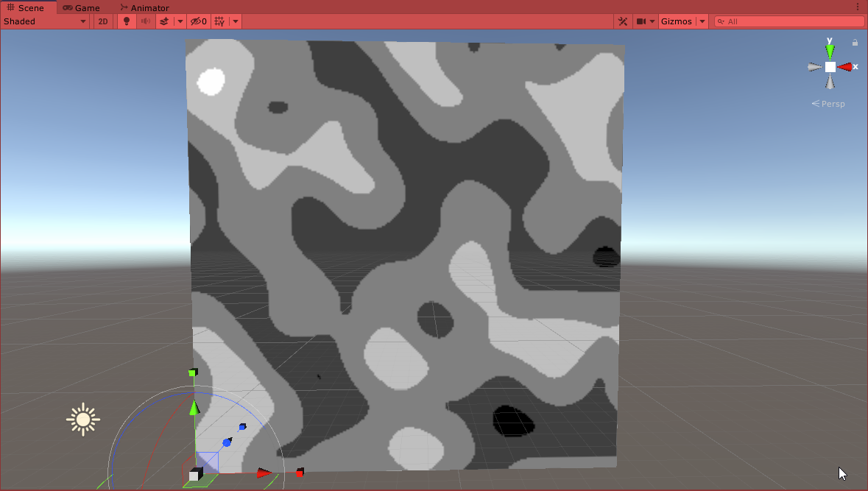Screen dimensions: 868x491
Task: Click the gray bottom cone of orientation gizmo
Action: [830, 82]
